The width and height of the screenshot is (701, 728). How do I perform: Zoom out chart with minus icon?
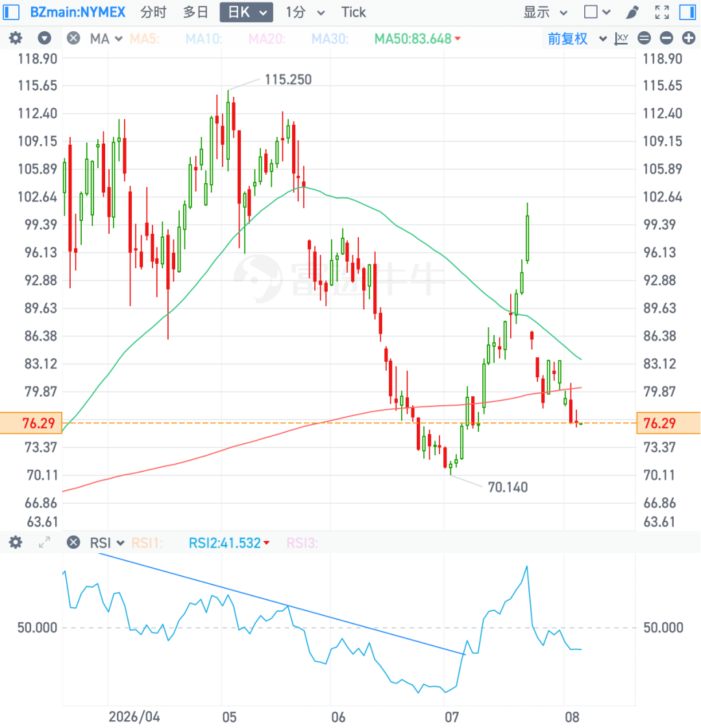point(667,38)
